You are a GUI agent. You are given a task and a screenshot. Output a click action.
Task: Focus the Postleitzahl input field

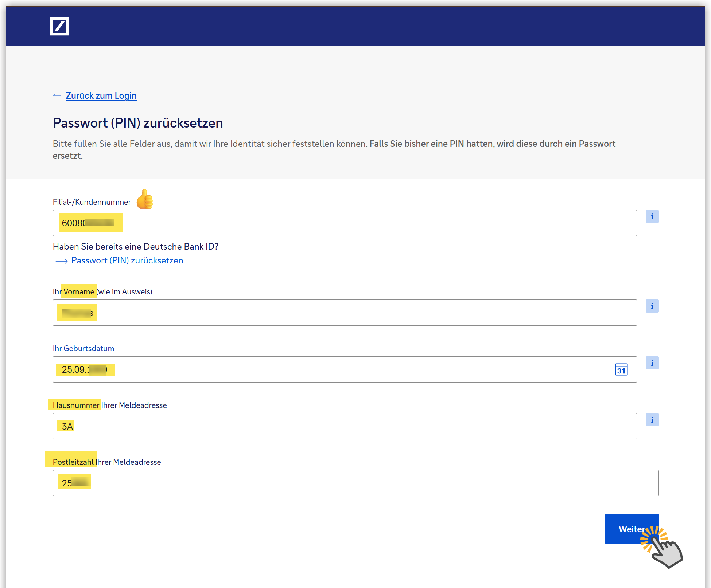tap(355, 483)
